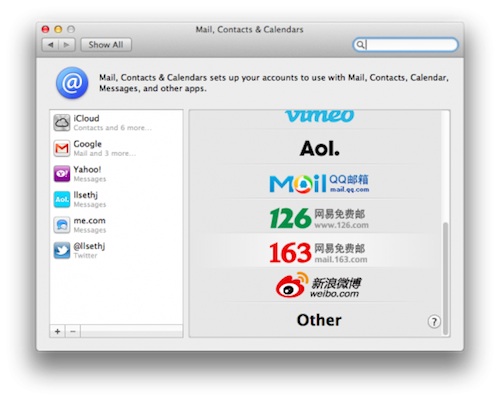Choose the 126 NetEase mail account type
The width and height of the screenshot is (500, 401).
319,218
